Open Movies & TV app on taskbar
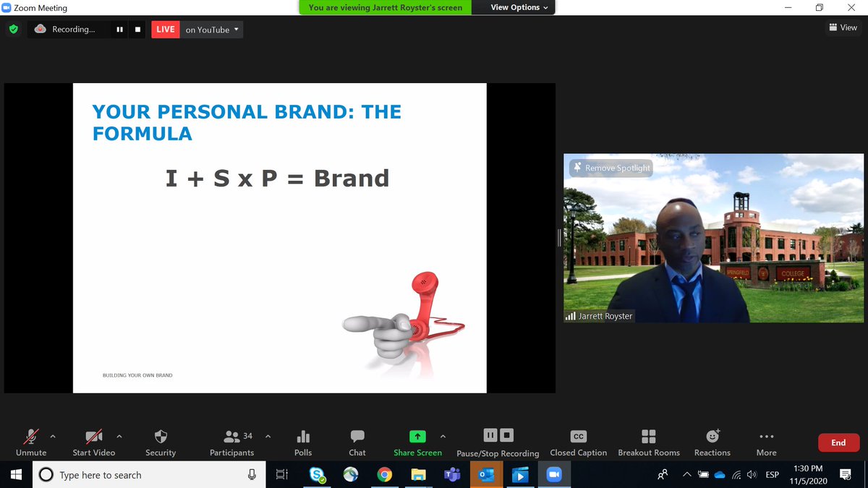The width and height of the screenshot is (868, 488). [521, 475]
